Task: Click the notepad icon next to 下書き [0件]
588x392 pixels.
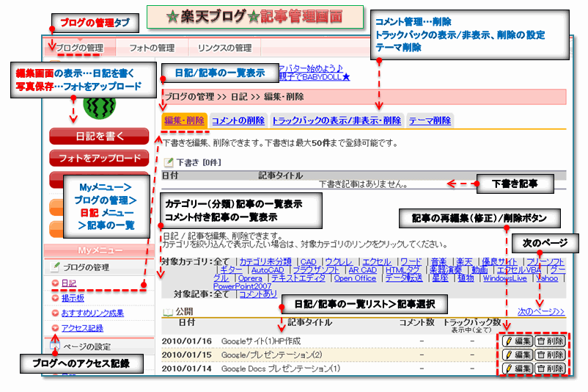Action: (x=169, y=162)
